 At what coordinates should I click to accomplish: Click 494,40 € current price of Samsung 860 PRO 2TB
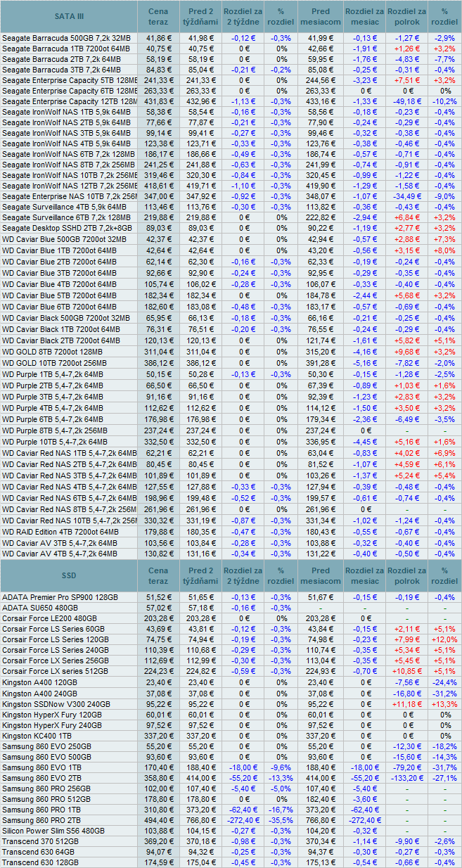point(158,821)
